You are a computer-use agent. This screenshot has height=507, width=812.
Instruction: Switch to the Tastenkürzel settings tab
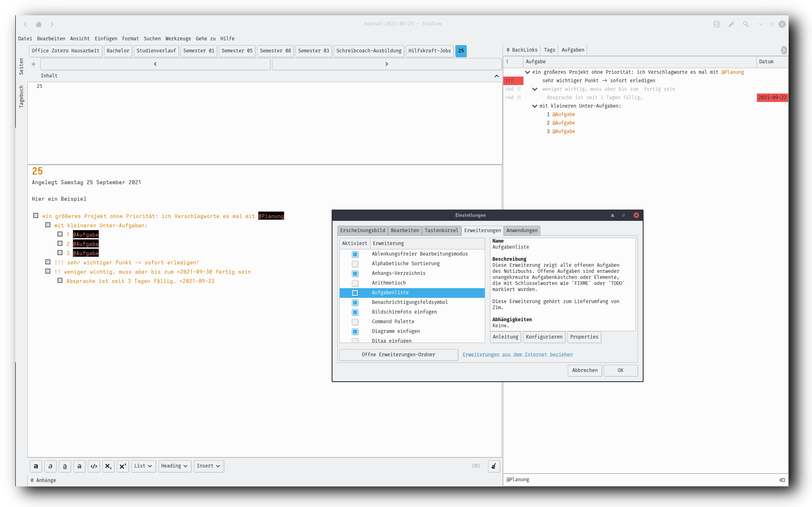[x=441, y=231]
